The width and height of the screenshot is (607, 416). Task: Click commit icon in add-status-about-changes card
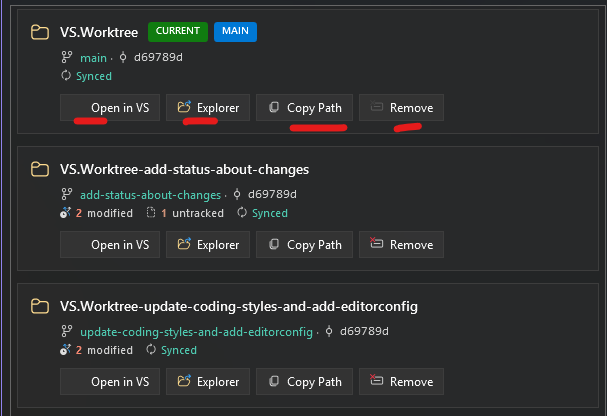pos(237,194)
